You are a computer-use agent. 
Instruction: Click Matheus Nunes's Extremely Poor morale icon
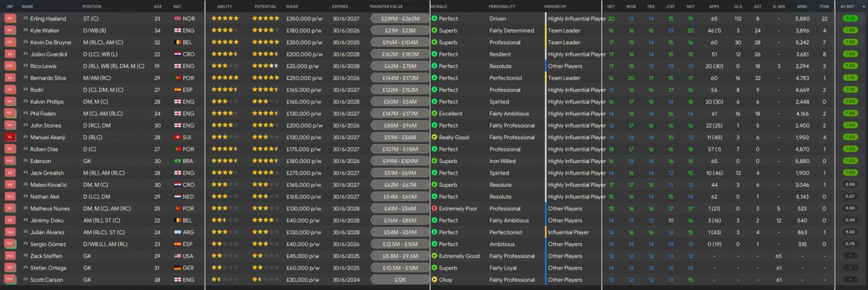[x=434, y=209]
